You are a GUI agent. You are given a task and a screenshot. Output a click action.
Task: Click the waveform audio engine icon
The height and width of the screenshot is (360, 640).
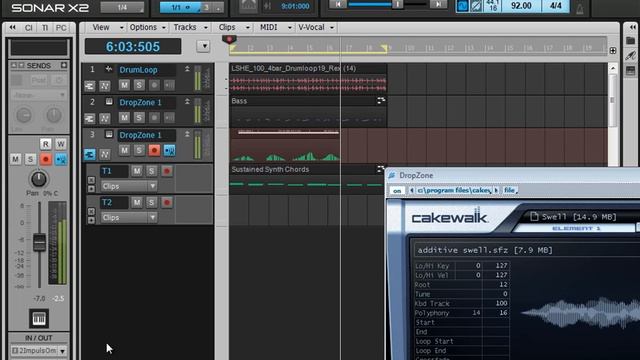462,6
